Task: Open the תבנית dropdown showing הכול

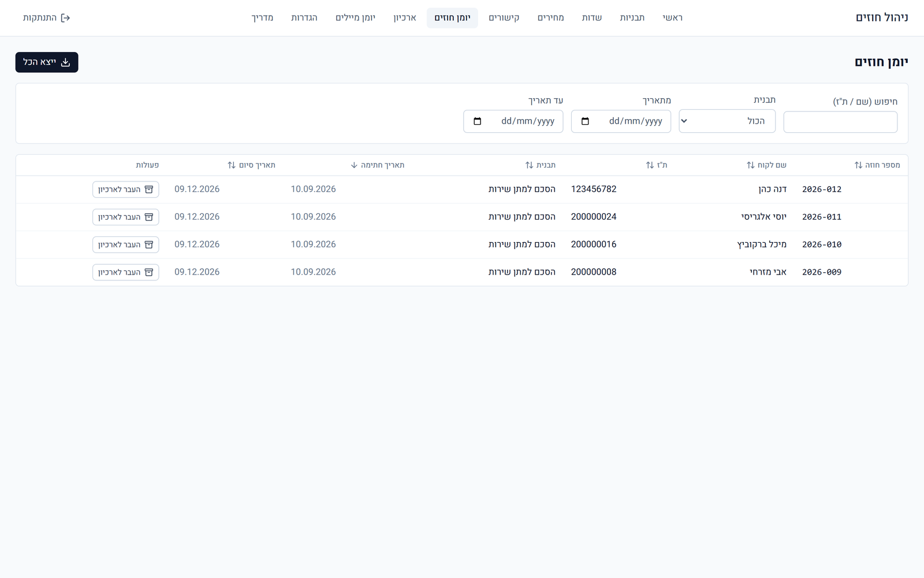Action: tap(727, 121)
